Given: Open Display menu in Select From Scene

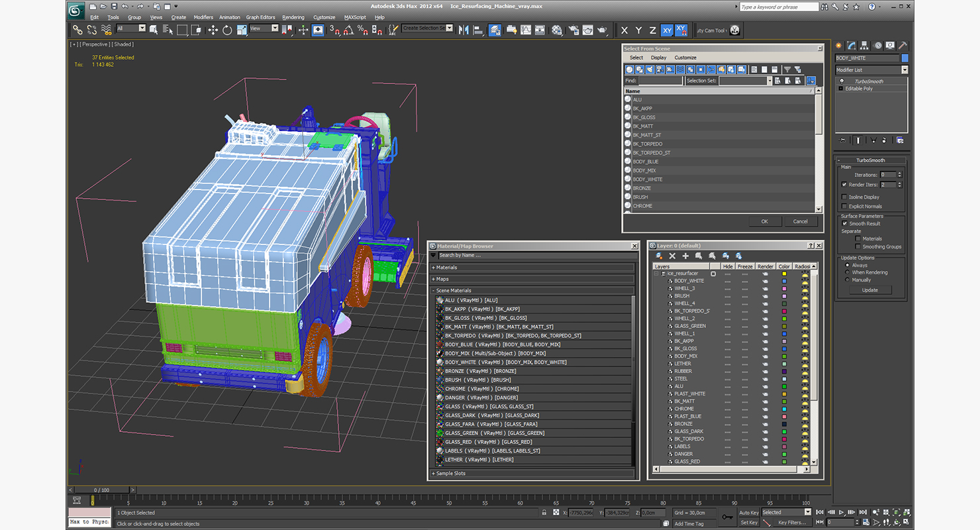Looking at the screenshot, I should (x=658, y=58).
